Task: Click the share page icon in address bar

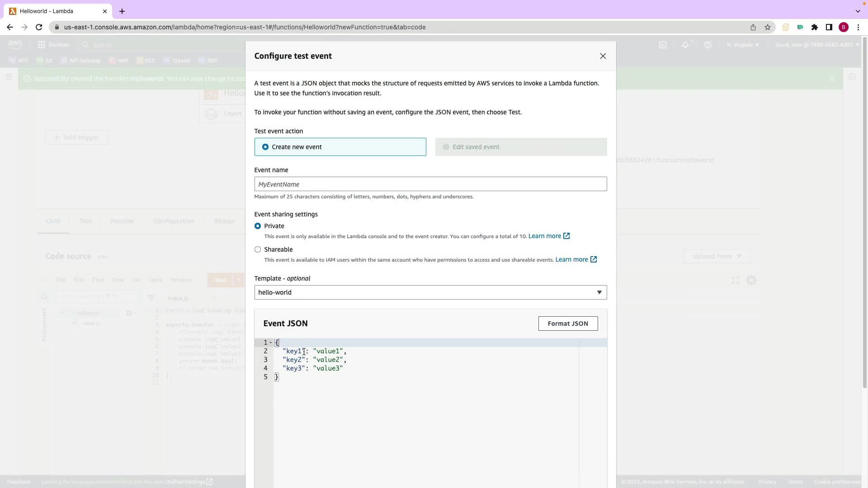Action: coord(753,27)
